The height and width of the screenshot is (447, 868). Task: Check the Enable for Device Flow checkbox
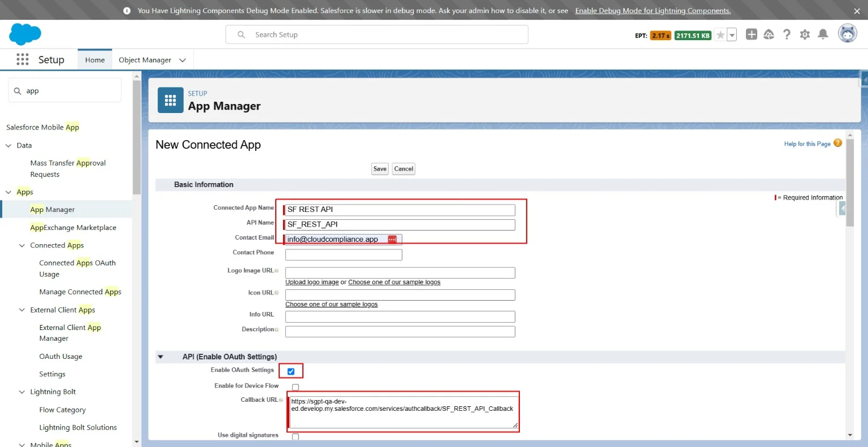[x=295, y=387]
